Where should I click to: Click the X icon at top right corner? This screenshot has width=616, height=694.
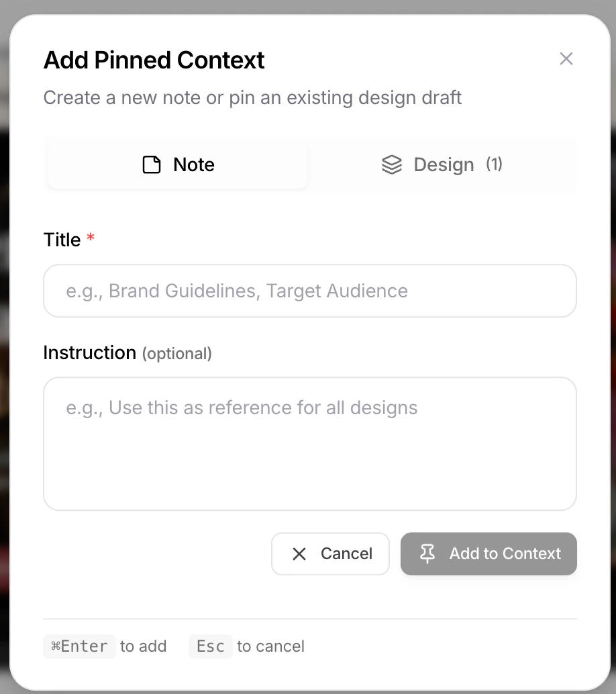[566, 59]
